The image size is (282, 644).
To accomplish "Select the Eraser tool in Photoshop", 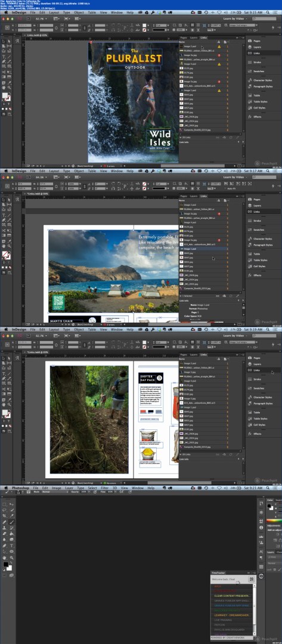I will click(x=5, y=534).
